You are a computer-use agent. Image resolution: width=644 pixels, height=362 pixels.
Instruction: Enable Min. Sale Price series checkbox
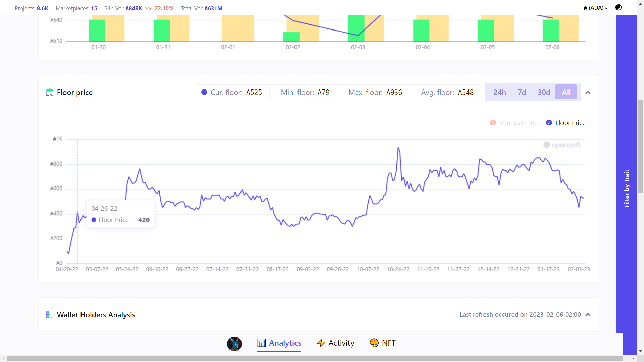493,123
